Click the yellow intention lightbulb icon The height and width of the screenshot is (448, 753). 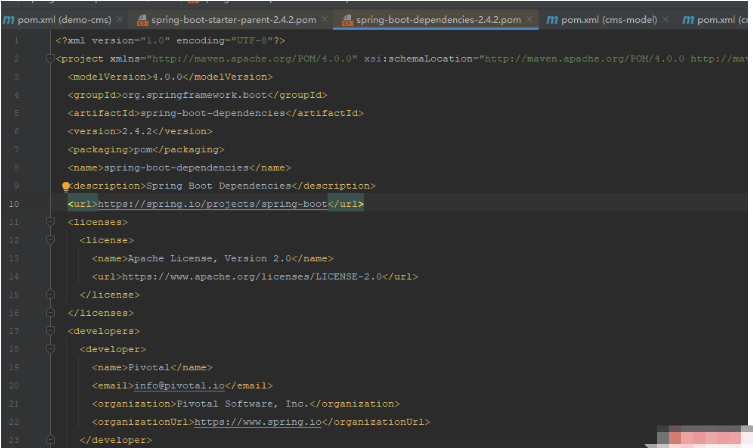coord(66,186)
